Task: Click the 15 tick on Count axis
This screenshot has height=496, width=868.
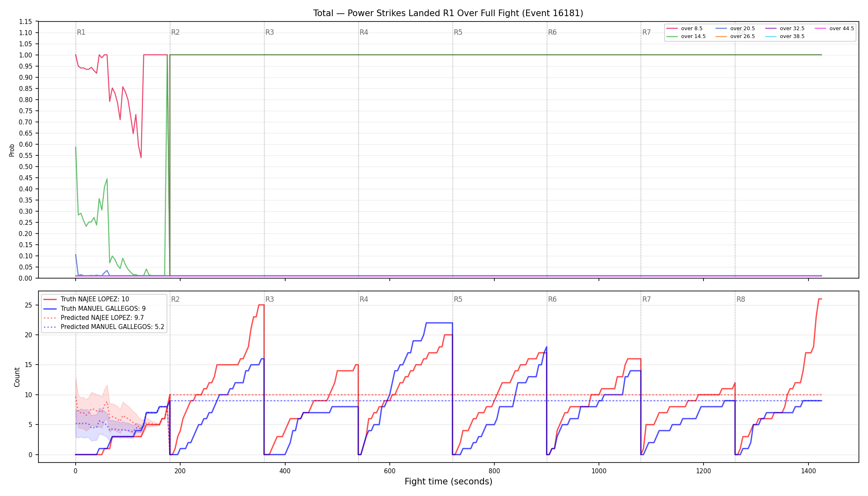Action: click(x=29, y=365)
